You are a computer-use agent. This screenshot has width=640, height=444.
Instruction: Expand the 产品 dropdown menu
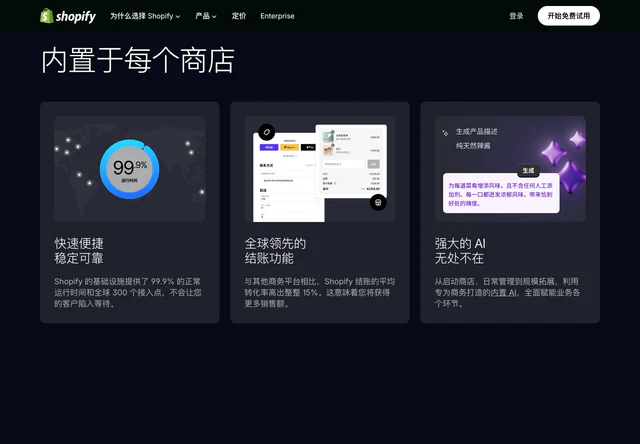[x=206, y=16]
